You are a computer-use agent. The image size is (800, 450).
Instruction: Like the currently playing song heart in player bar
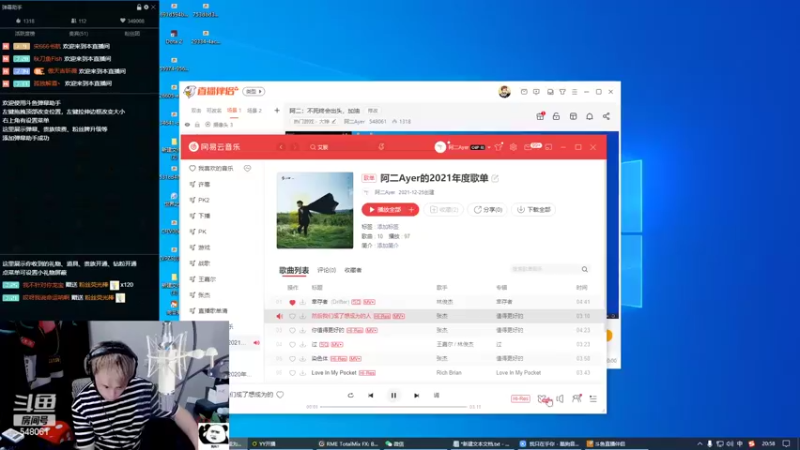pyautogui.click(x=280, y=394)
